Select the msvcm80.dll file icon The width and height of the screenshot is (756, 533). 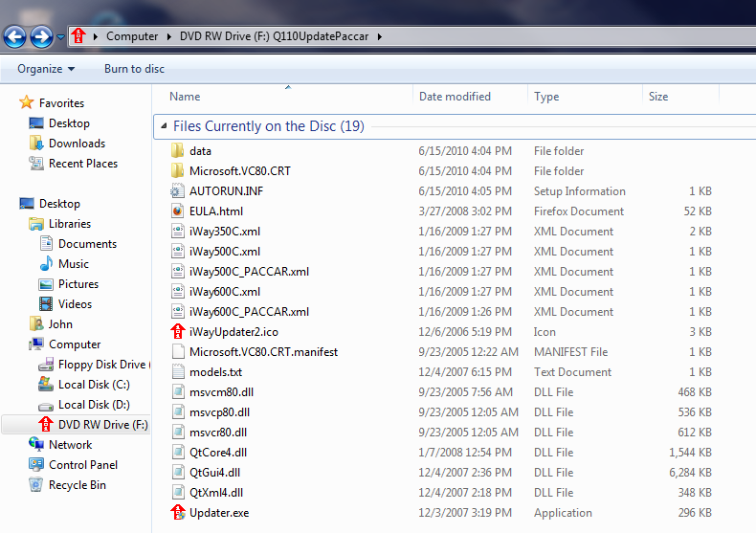point(178,391)
